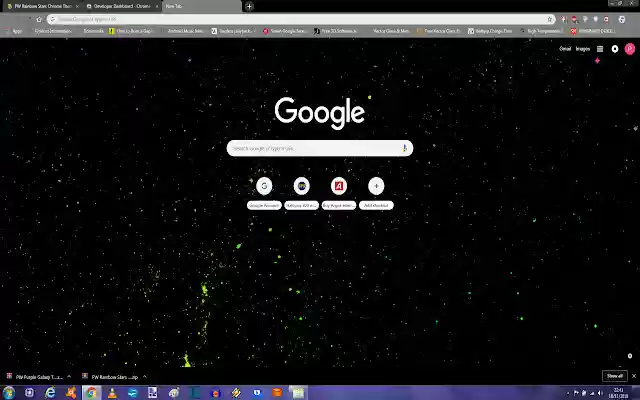
Task: Click the Show all downloads button
Action: pos(615,376)
